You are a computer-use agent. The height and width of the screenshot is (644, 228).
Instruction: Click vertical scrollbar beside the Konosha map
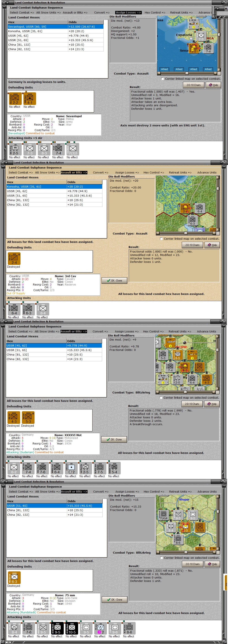click(x=218, y=203)
